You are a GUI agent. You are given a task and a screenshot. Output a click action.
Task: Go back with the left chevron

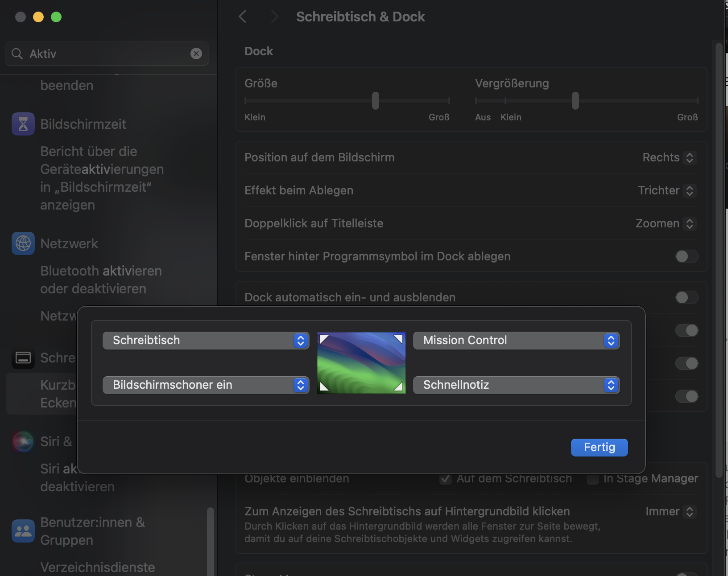[x=243, y=17]
